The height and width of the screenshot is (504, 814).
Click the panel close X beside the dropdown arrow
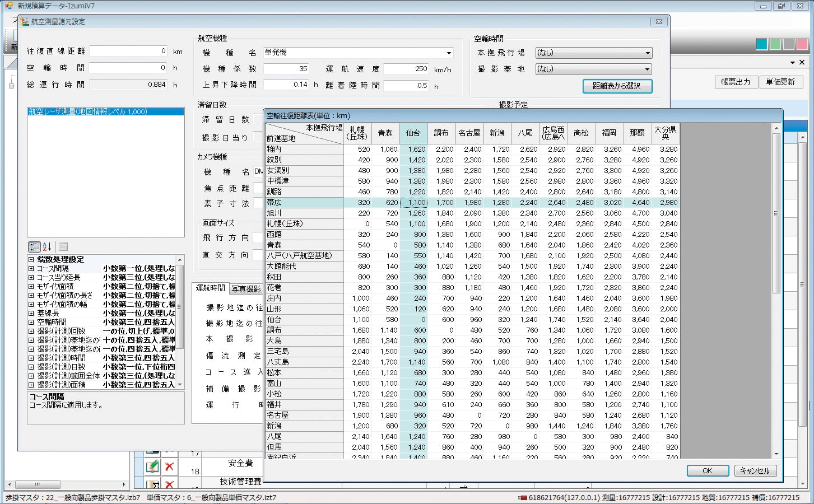point(802,62)
